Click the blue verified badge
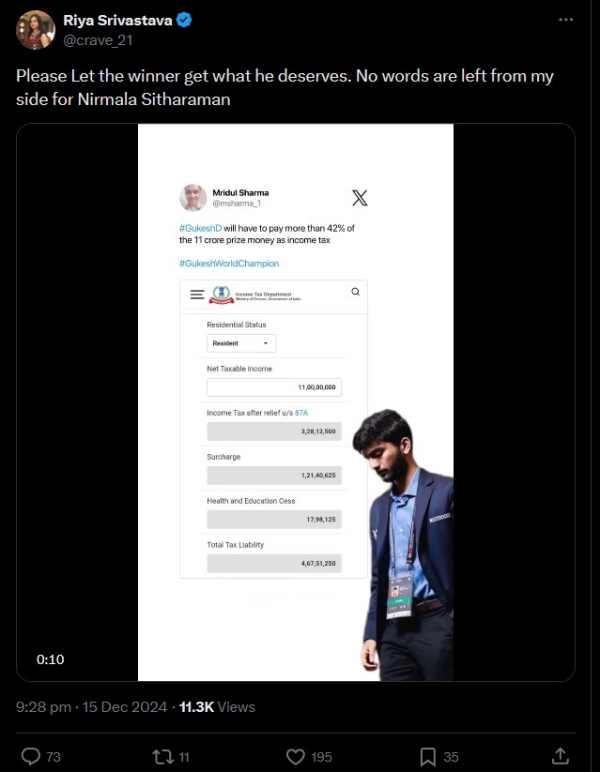Screen dimensions: 600x772 click(184, 20)
